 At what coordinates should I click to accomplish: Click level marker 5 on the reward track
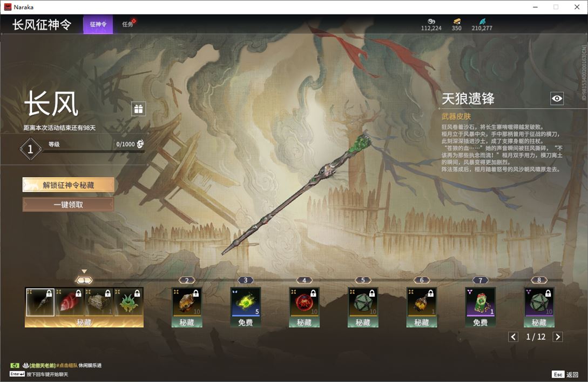coord(363,280)
